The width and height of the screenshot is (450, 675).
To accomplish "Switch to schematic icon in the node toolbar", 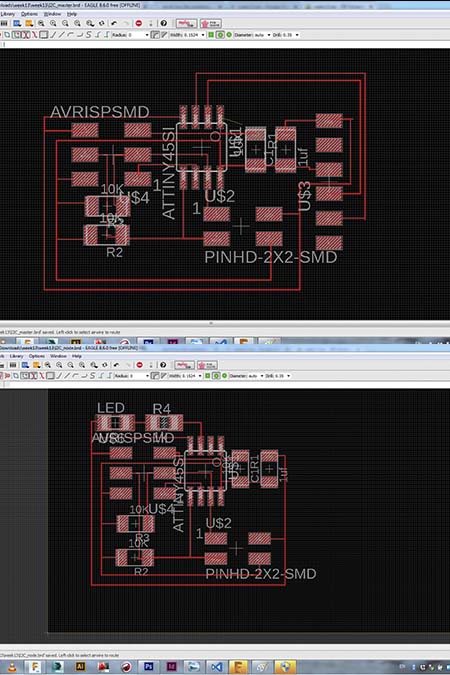I will (x=25, y=365).
